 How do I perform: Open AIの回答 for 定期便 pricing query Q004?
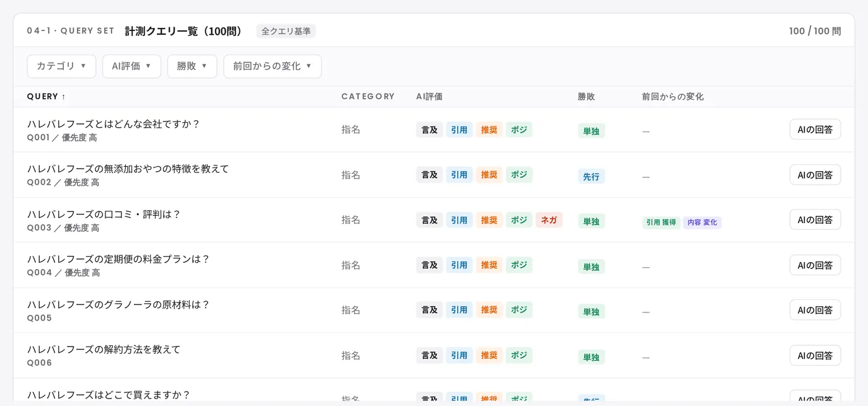coord(815,265)
